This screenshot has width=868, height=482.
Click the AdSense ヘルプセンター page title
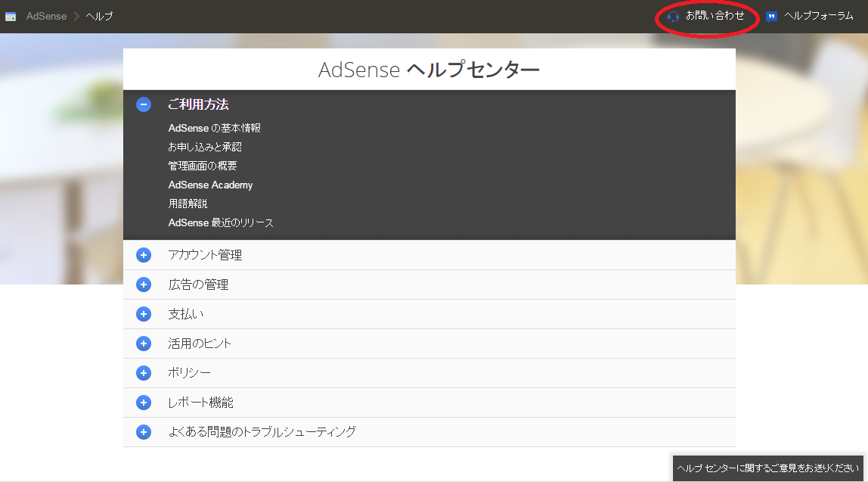(429, 70)
